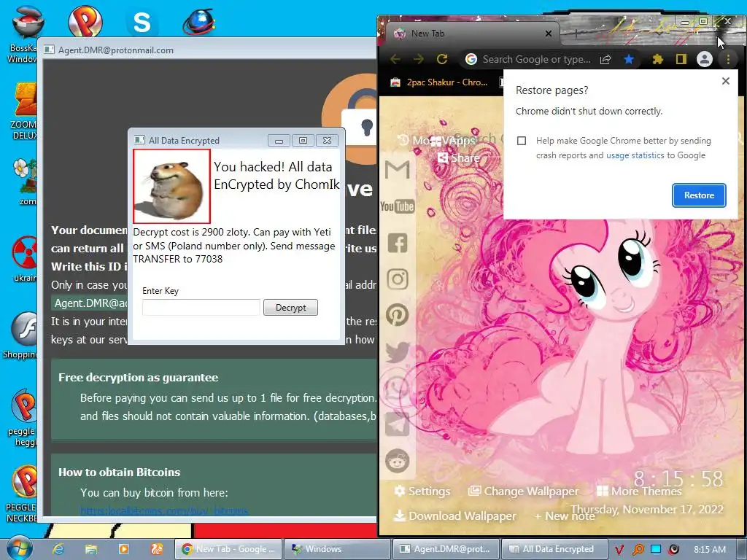Click Change Wallpaper

click(523, 491)
